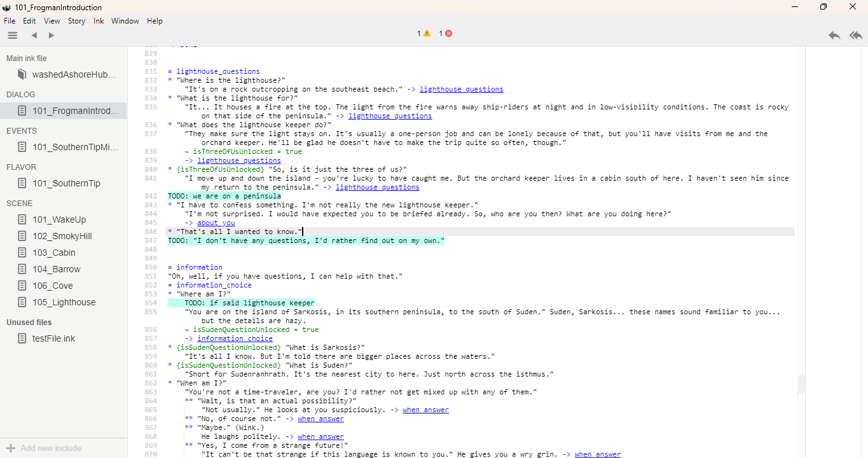Click the editor vertical scrollbar thumb

pos(801,384)
